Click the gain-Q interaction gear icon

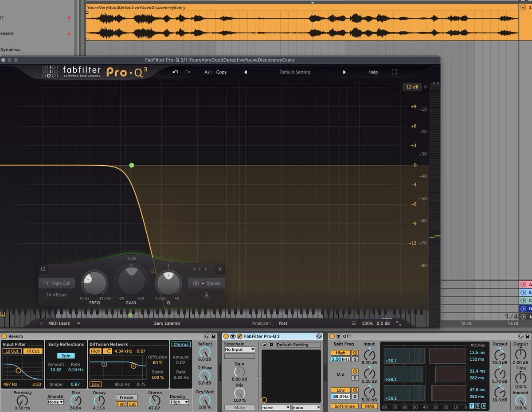[153, 272]
